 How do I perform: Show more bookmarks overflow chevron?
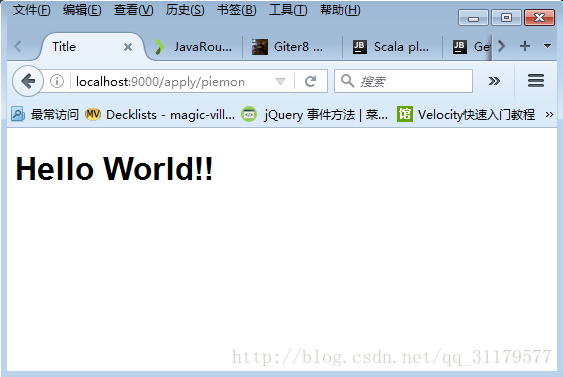coord(549,115)
